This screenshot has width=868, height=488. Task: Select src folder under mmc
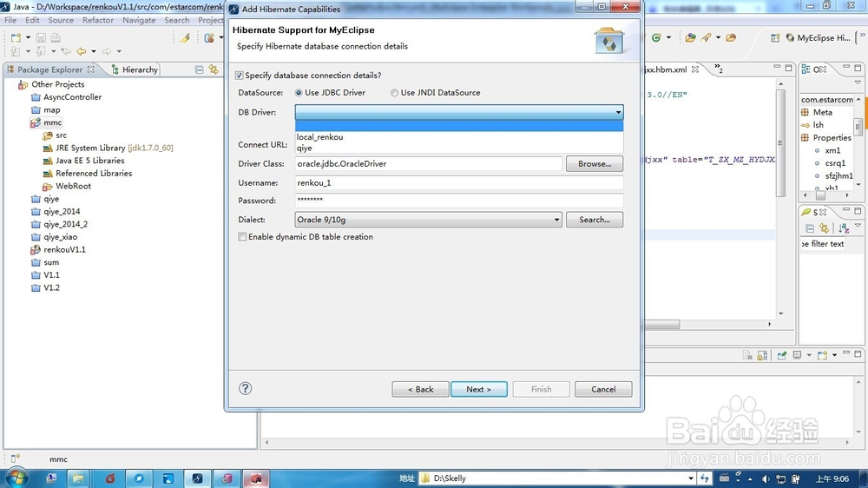pos(61,135)
